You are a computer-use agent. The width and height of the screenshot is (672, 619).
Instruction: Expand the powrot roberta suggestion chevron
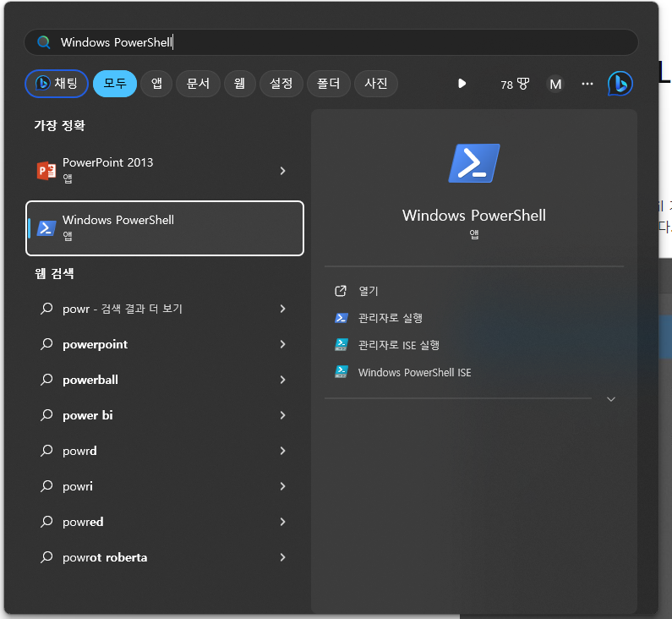pyautogui.click(x=282, y=558)
